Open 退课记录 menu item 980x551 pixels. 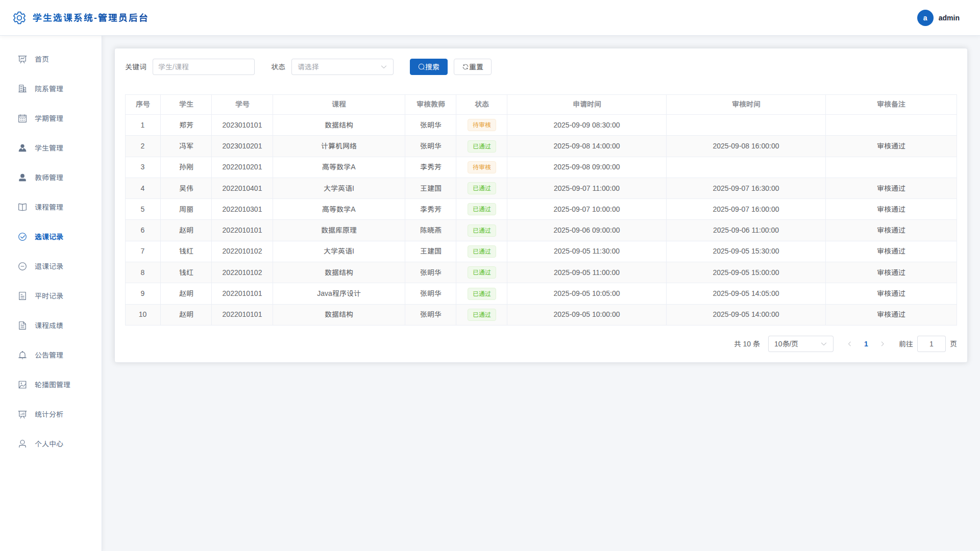51,266
